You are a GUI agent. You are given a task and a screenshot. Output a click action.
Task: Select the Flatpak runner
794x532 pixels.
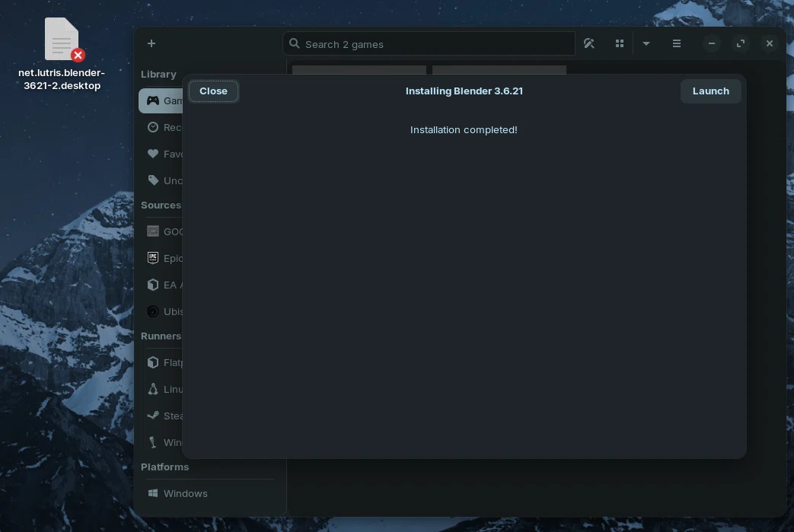[161, 362]
